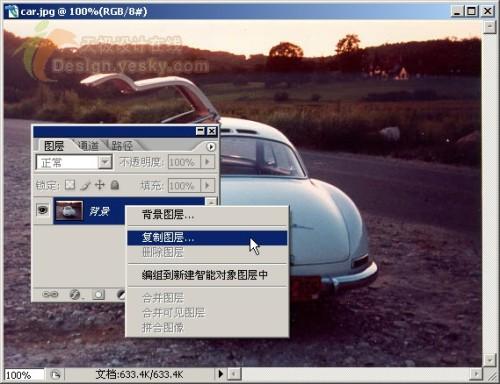The width and height of the screenshot is (500, 384).
Task: Click the horizontal scrollbar left arrow
Action: tap(234, 374)
